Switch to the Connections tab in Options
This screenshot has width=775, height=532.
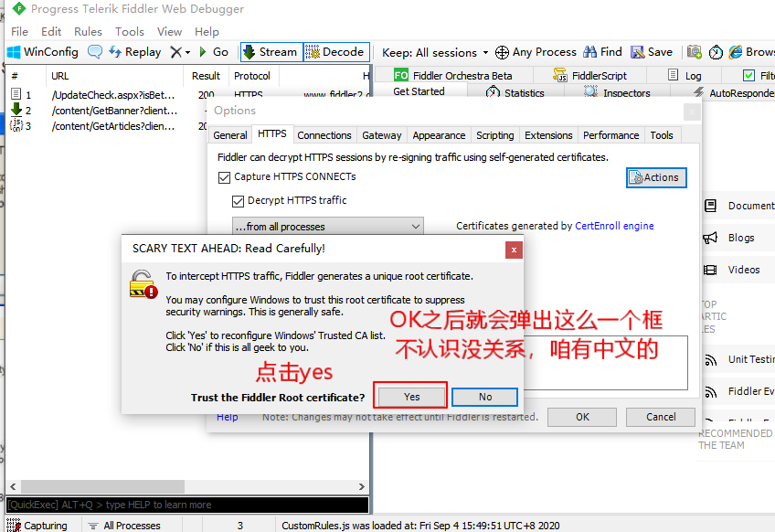324,134
